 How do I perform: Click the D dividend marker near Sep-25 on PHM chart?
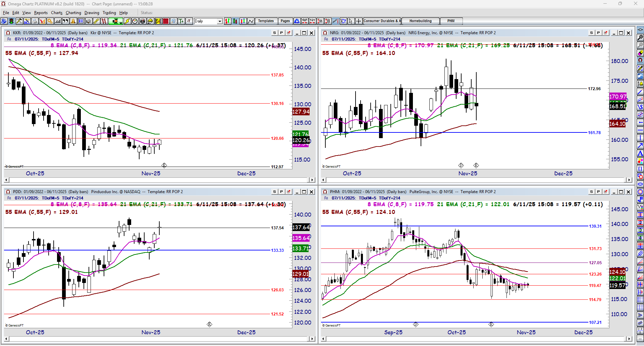pos(416,324)
